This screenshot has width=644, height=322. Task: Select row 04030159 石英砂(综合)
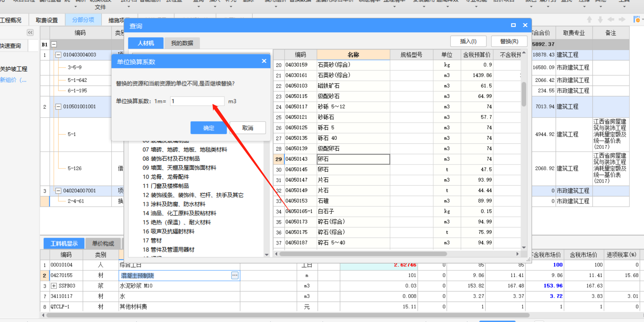(x=397, y=65)
